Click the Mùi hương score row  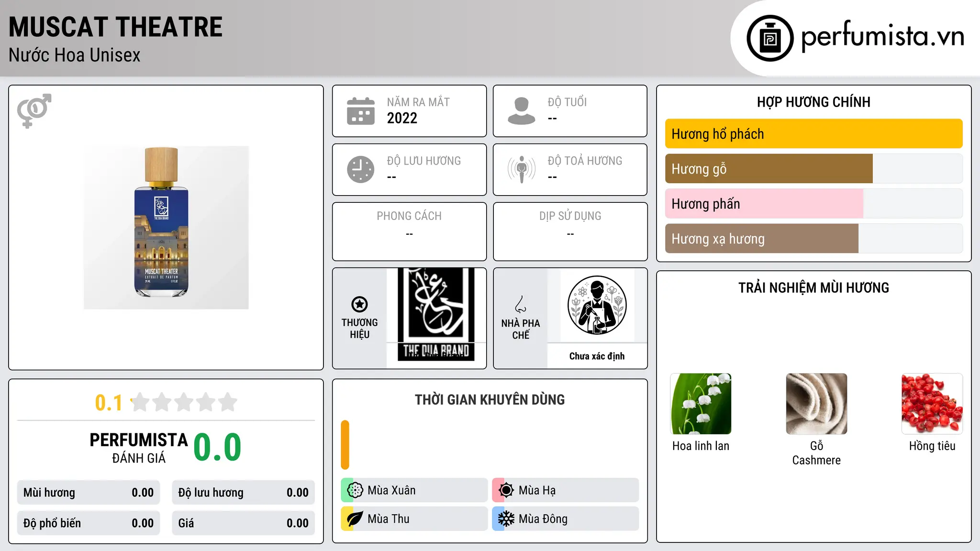pos(89,493)
